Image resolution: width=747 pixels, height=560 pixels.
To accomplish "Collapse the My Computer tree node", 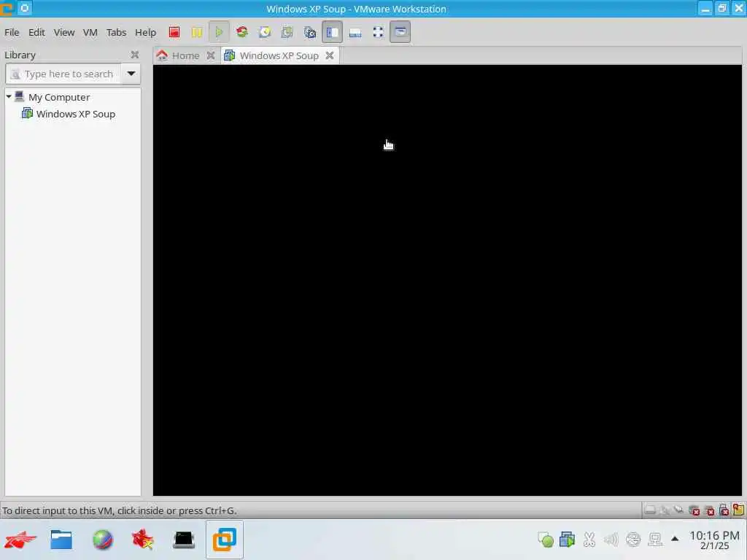I will coord(9,97).
